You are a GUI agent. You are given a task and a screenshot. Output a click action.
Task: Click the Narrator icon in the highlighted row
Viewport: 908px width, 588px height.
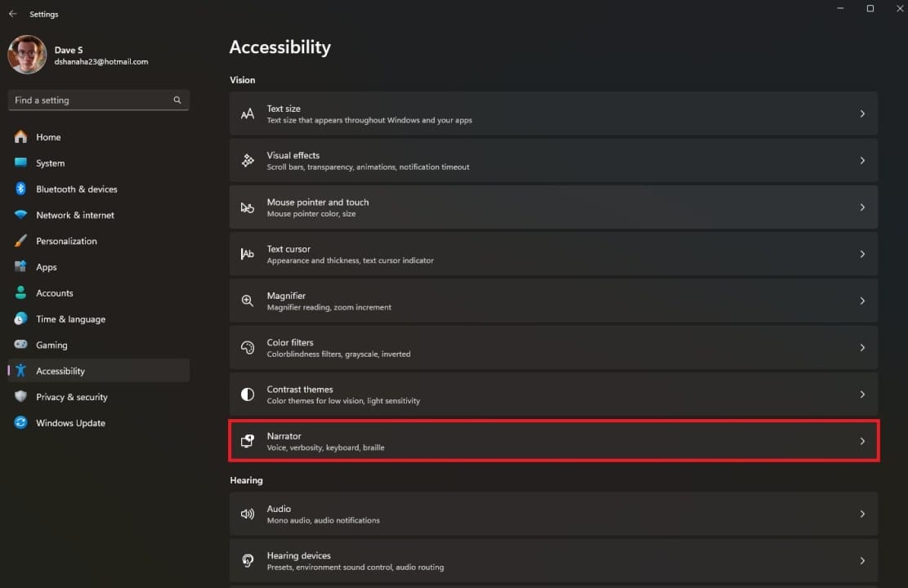[248, 441]
